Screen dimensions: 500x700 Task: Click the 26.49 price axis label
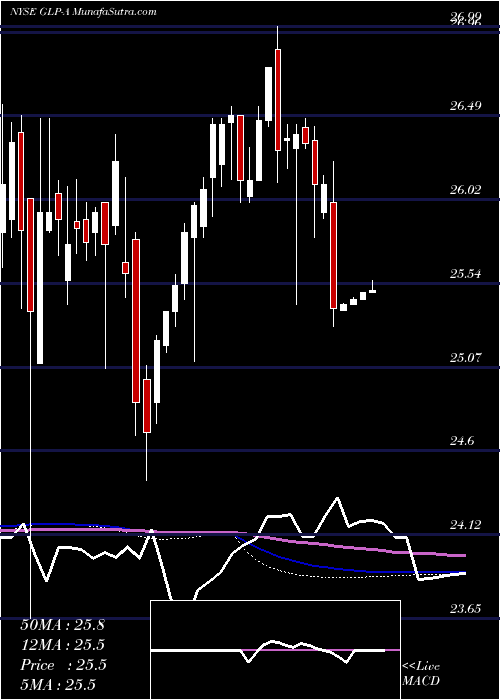pyautogui.click(x=465, y=106)
